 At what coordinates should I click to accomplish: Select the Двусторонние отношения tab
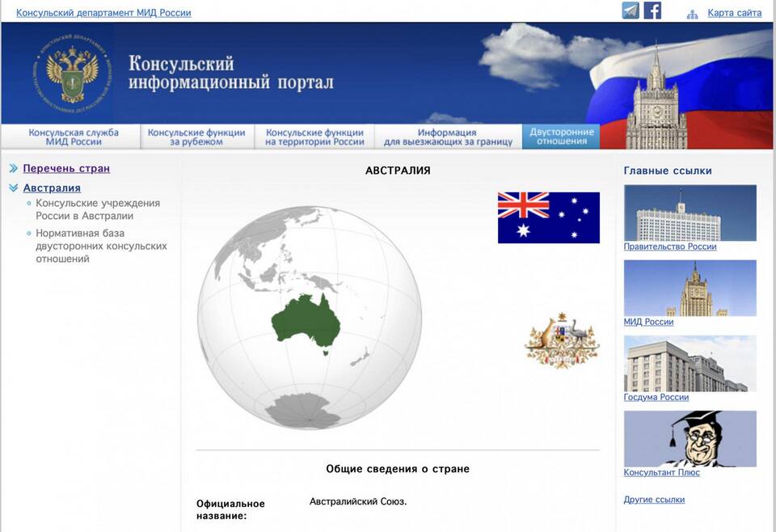[561, 136]
